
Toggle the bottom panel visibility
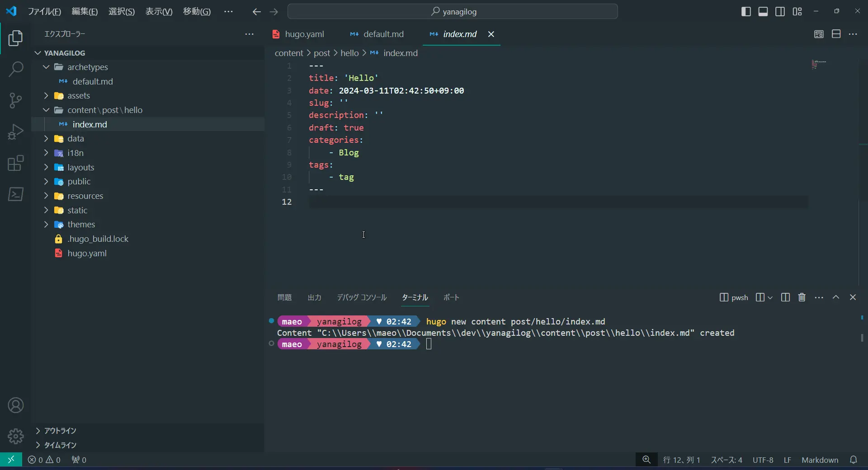(x=763, y=12)
